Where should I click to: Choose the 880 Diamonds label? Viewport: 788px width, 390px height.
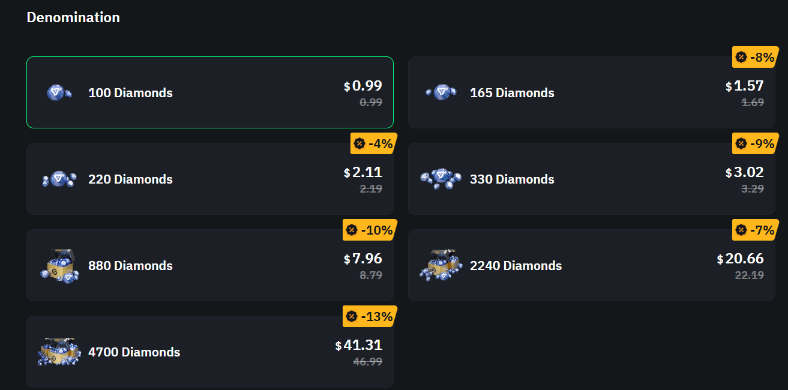[131, 266]
